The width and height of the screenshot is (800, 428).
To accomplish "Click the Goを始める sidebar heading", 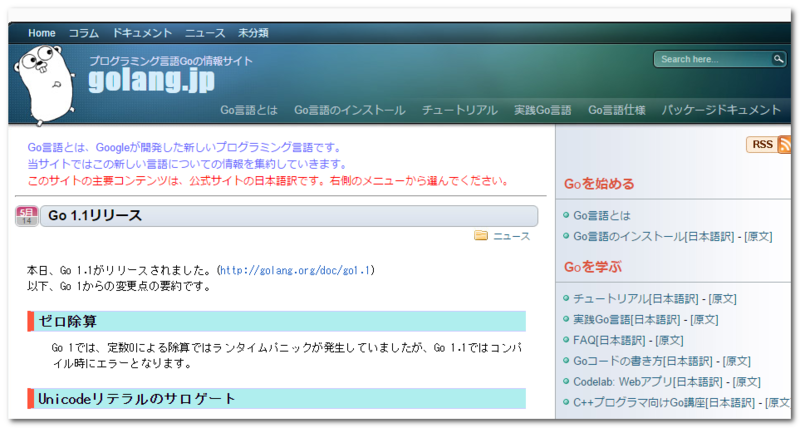I will 599,184.
